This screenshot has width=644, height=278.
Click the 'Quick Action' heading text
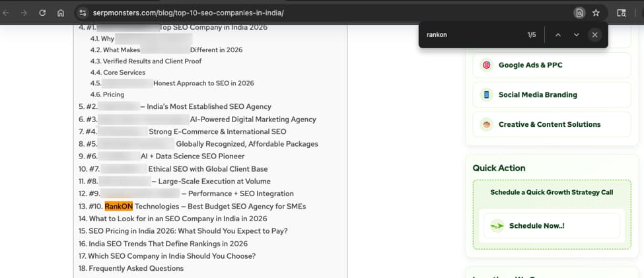click(x=499, y=168)
